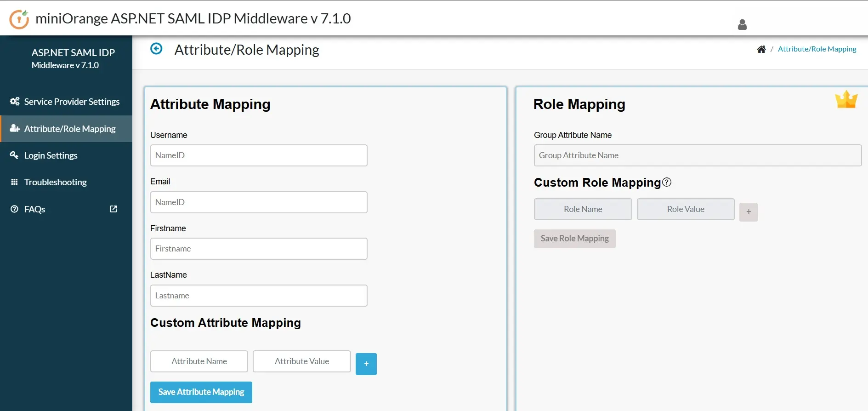The image size is (868, 411).
Task: Click the Attribute/Role Mapping page title
Action: click(x=247, y=50)
